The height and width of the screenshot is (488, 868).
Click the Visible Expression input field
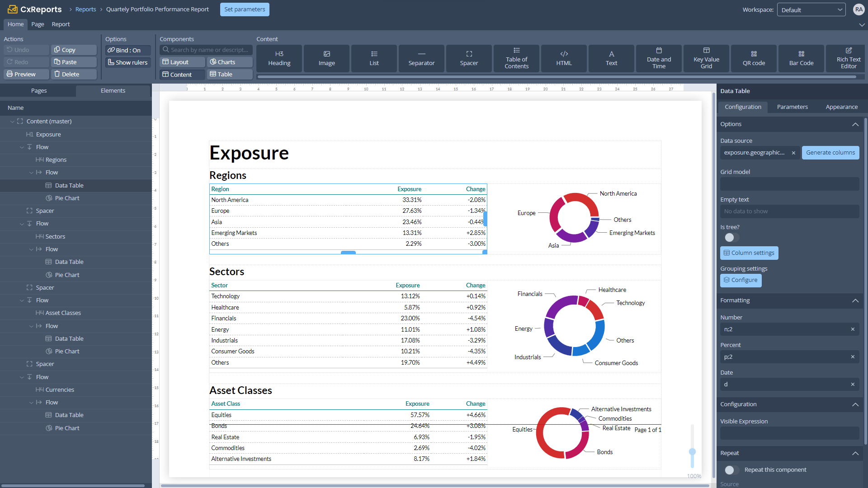pyautogui.click(x=789, y=433)
